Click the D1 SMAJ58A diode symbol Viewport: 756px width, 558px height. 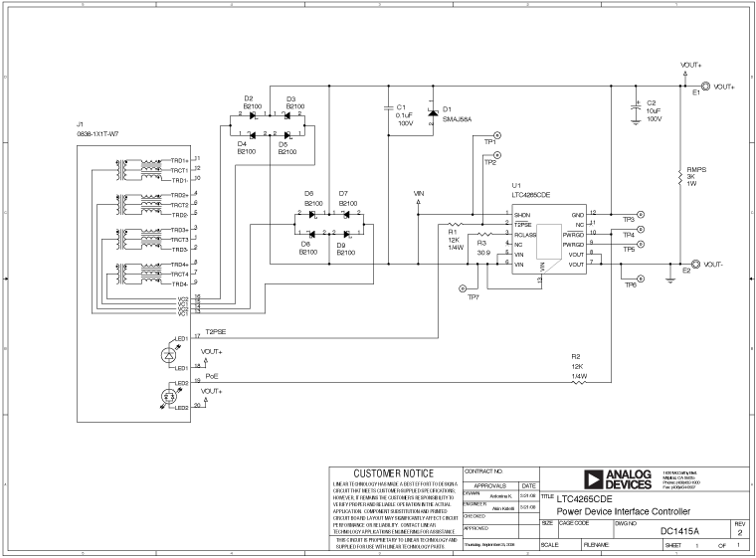pyautogui.click(x=433, y=112)
